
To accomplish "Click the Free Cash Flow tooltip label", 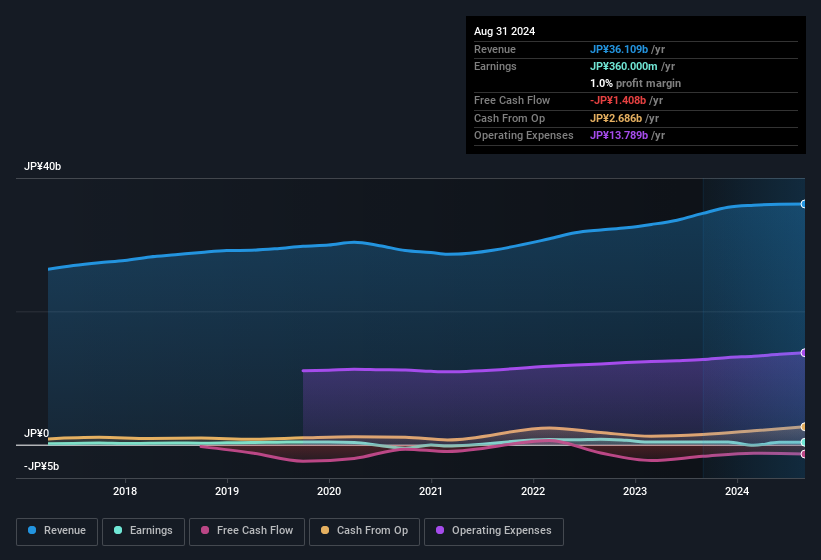I will tap(512, 100).
